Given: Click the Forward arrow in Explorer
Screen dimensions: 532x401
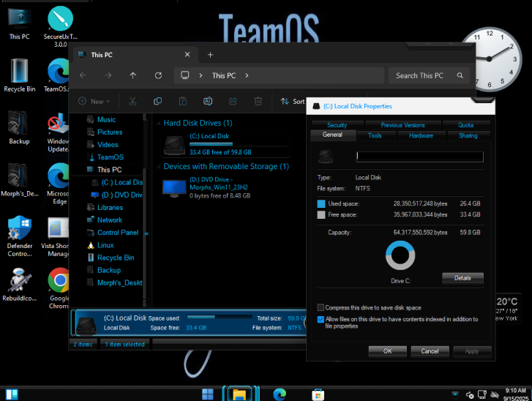Looking at the screenshot, I should [108, 75].
